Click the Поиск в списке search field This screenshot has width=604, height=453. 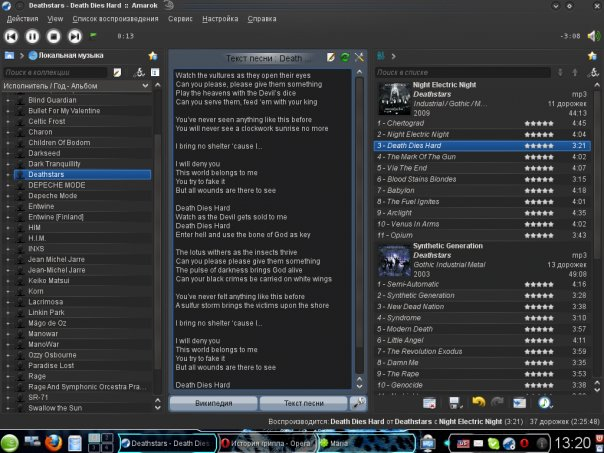pos(463,72)
